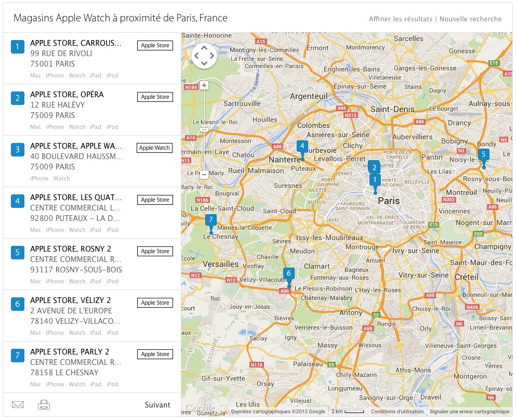
Task: Select the number 4 badge beside Les Quatre store
Action: click(x=18, y=201)
